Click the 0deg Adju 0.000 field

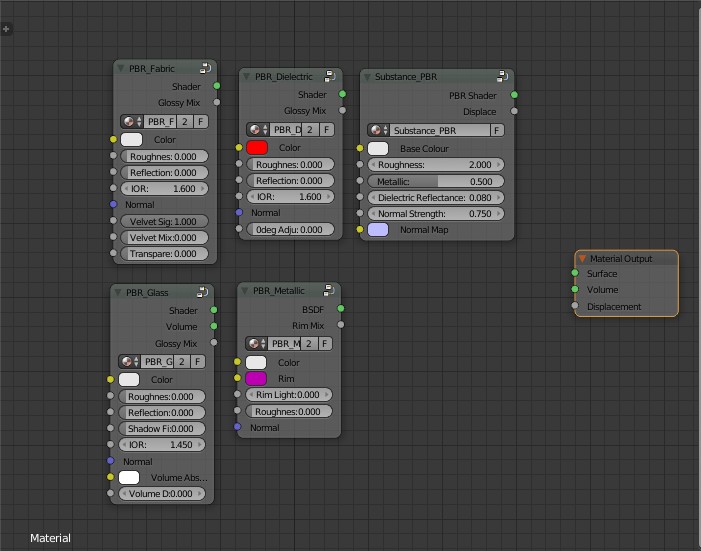tap(291, 229)
